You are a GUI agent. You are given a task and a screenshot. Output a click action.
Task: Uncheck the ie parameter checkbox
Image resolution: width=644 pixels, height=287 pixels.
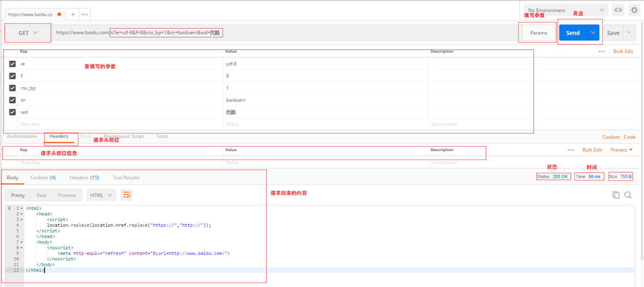(x=12, y=64)
